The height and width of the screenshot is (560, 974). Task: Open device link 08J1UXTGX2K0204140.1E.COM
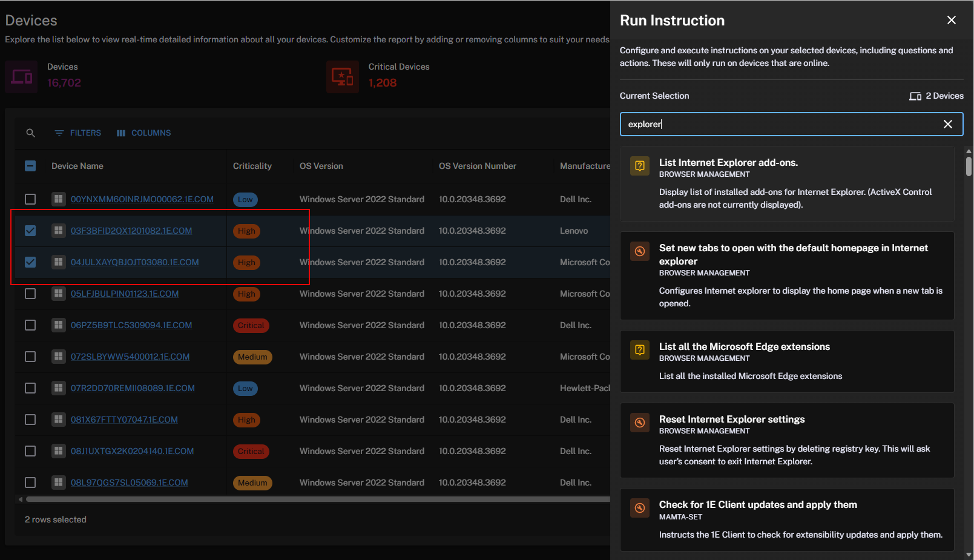tap(132, 451)
